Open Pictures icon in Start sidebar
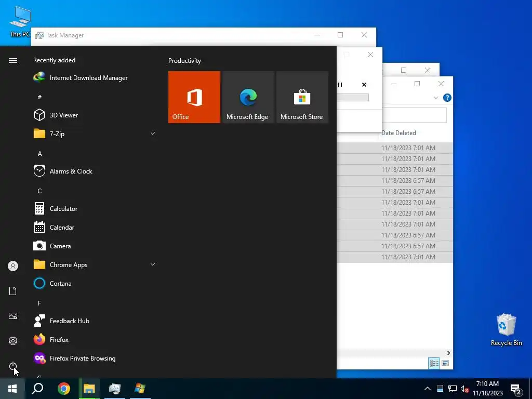 pyautogui.click(x=13, y=316)
